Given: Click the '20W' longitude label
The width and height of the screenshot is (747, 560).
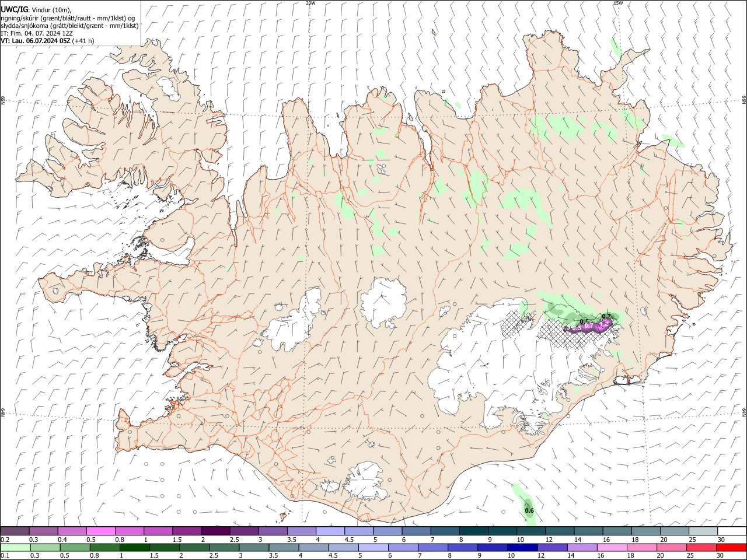Looking at the screenshot, I should (310, 3).
